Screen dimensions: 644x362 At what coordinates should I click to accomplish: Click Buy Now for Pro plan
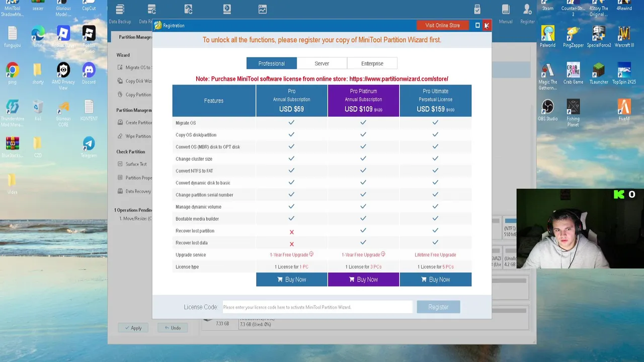click(292, 280)
